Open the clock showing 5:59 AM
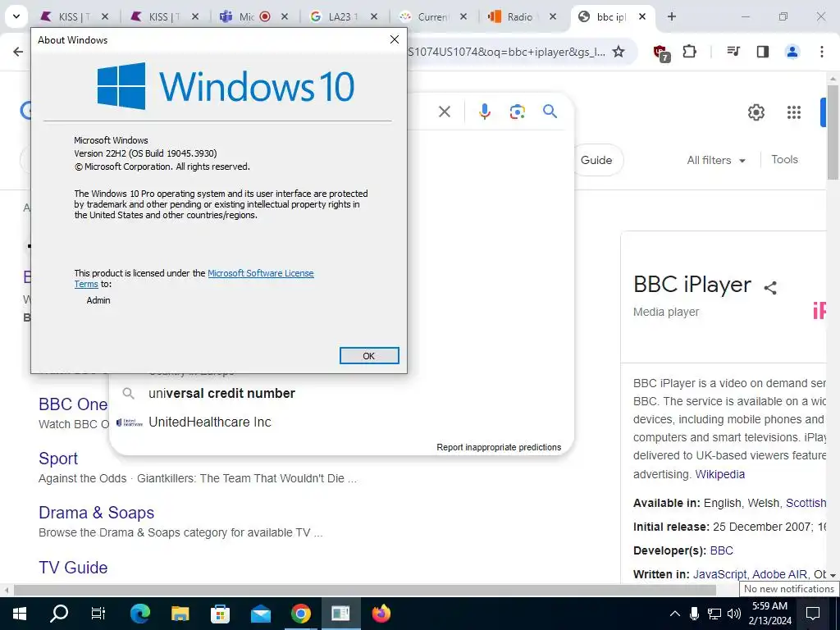This screenshot has height=630, width=840. 769,614
